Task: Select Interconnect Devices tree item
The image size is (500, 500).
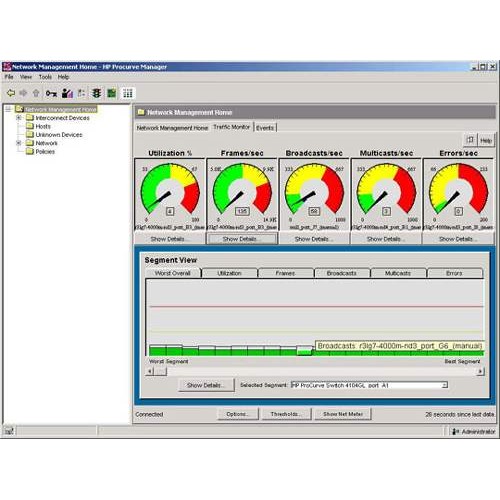Action: coord(62,118)
